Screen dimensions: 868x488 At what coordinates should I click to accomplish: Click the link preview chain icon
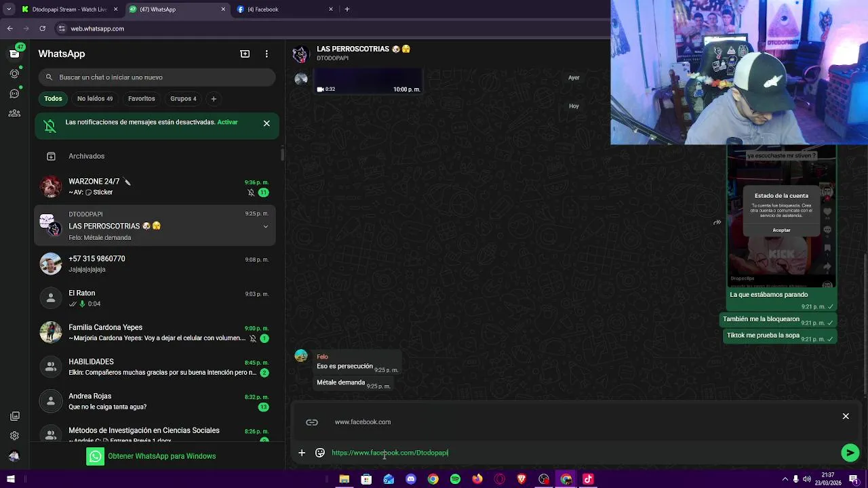pyautogui.click(x=312, y=422)
